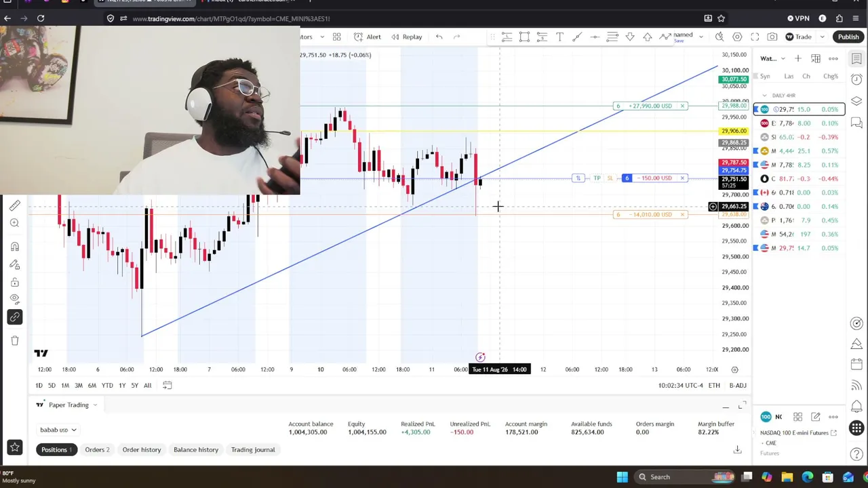
Task: Switch to the Orders tab
Action: click(x=97, y=449)
